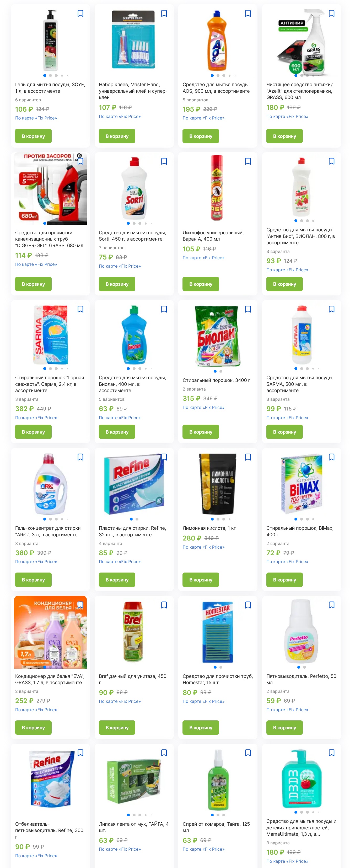The width and height of the screenshot is (355, 868).
Task: Save Bref дачный to favorites
Action: (164, 605)
